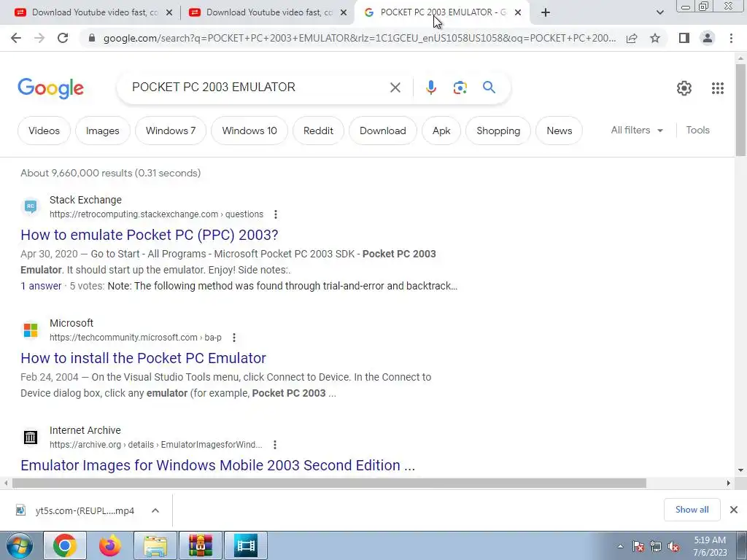The image size is (747, 560).
Task: Open 'How to emulate Pocket PC (PPC) 2003?'
Action: [149, 235]
